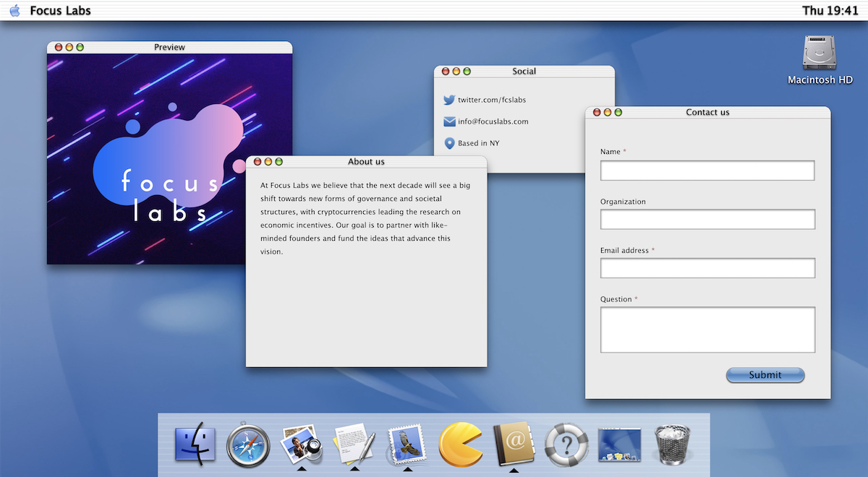Zoom the Preview window with green button

click(x=80, y=47)
